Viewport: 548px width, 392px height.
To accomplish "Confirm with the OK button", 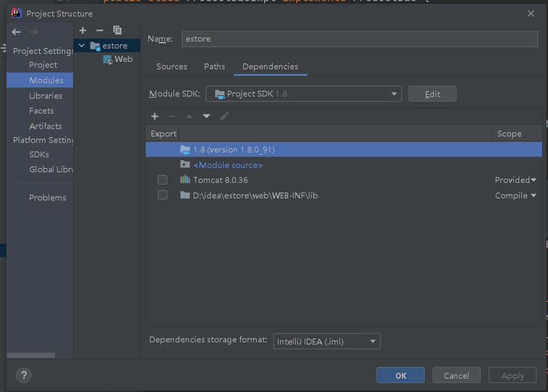I will tap(401, 375).
